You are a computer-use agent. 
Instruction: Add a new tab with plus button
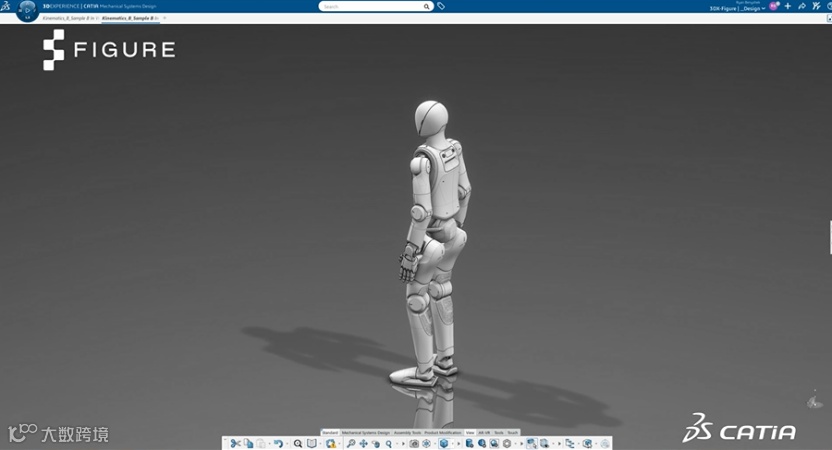click(165, 18)
